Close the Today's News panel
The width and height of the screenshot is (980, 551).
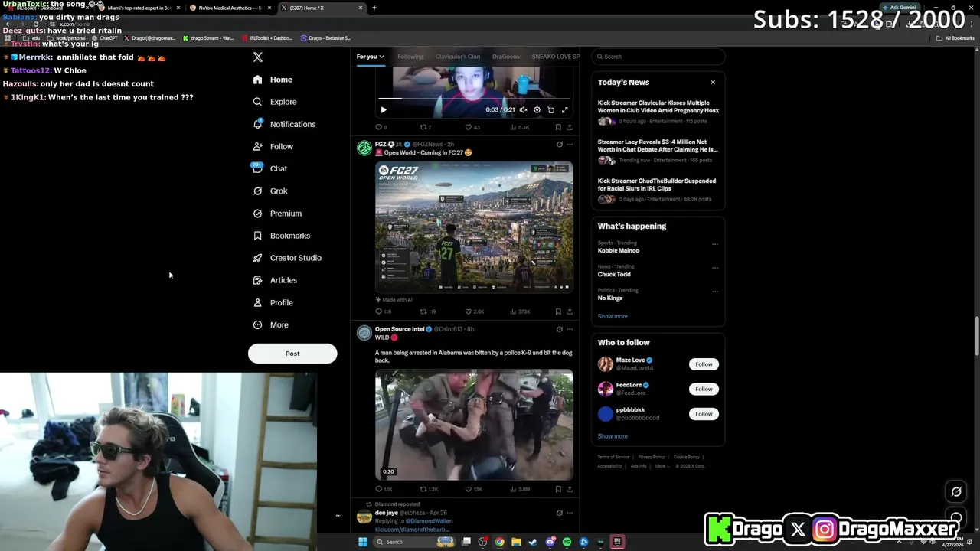click(x=712, y=82)
